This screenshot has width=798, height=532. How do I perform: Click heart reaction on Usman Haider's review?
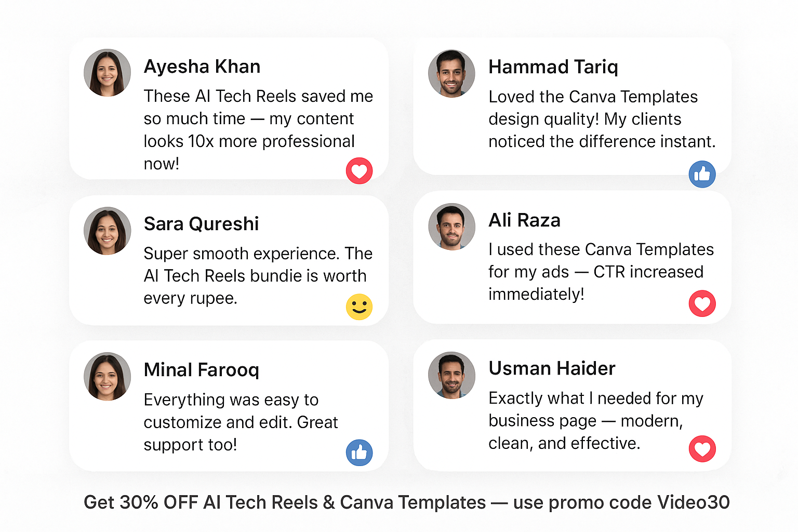click(702, 449)
